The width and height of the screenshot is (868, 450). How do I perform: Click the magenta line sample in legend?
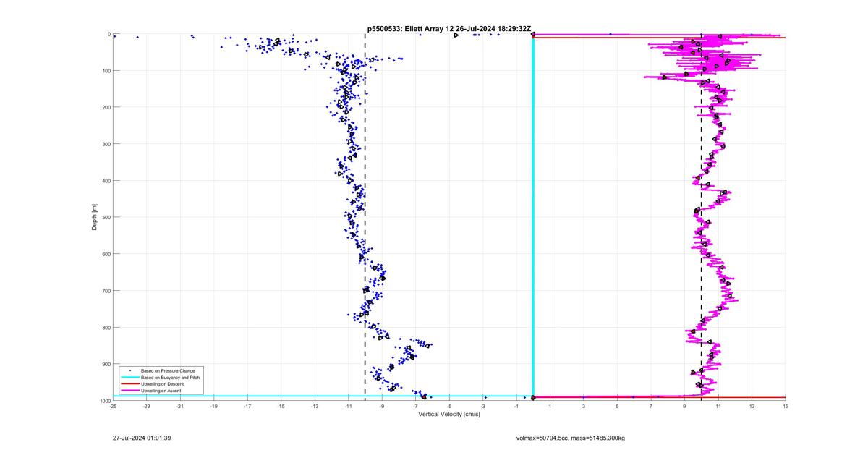(129, 391)
